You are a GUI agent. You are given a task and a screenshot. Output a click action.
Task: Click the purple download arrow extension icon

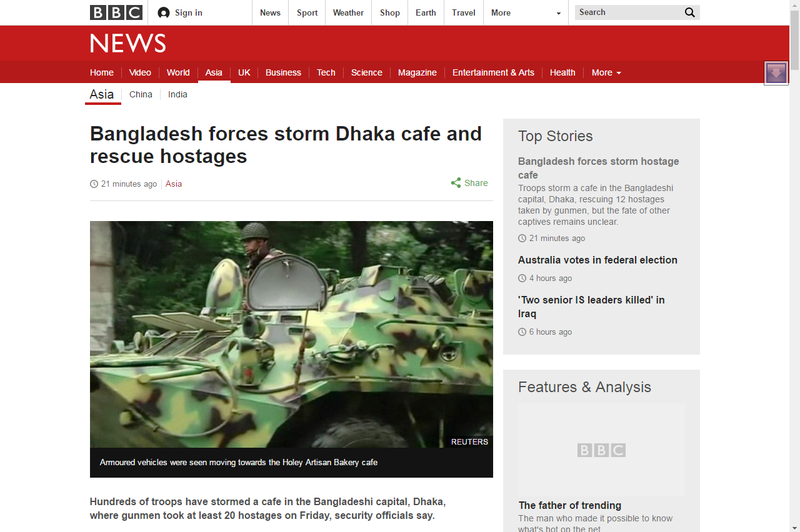point(776,73)
